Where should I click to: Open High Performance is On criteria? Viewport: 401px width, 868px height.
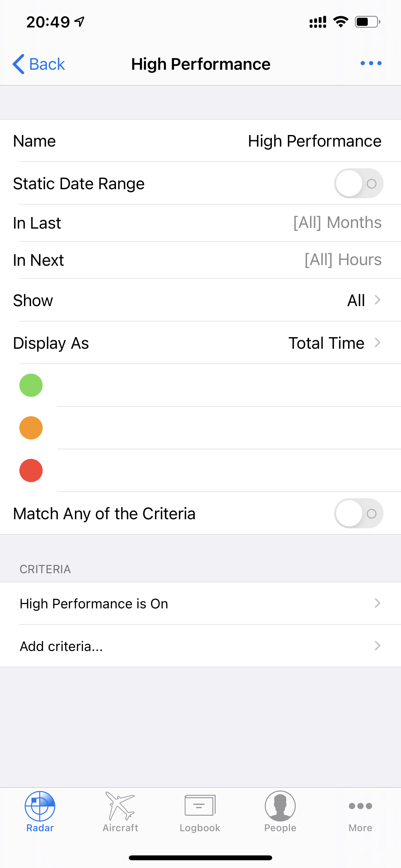pos(200,603)
